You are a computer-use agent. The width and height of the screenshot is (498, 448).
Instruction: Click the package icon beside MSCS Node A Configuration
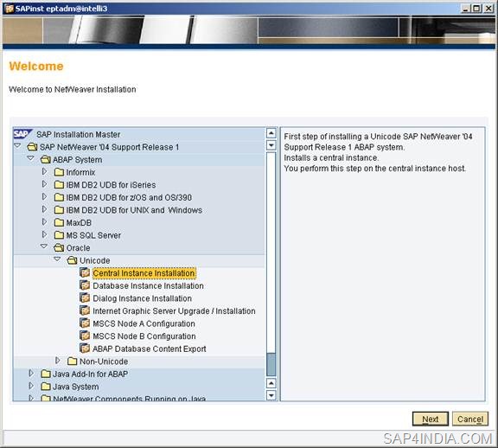point(85,323)
